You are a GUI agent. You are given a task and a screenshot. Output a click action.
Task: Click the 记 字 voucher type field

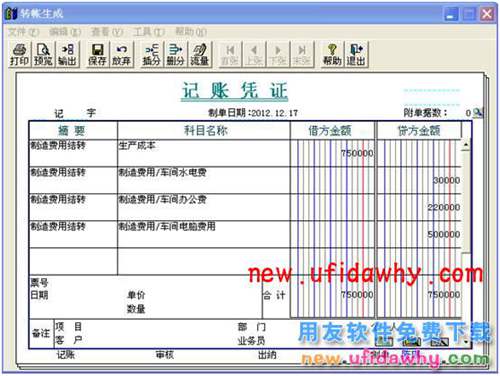pos(75,113)
